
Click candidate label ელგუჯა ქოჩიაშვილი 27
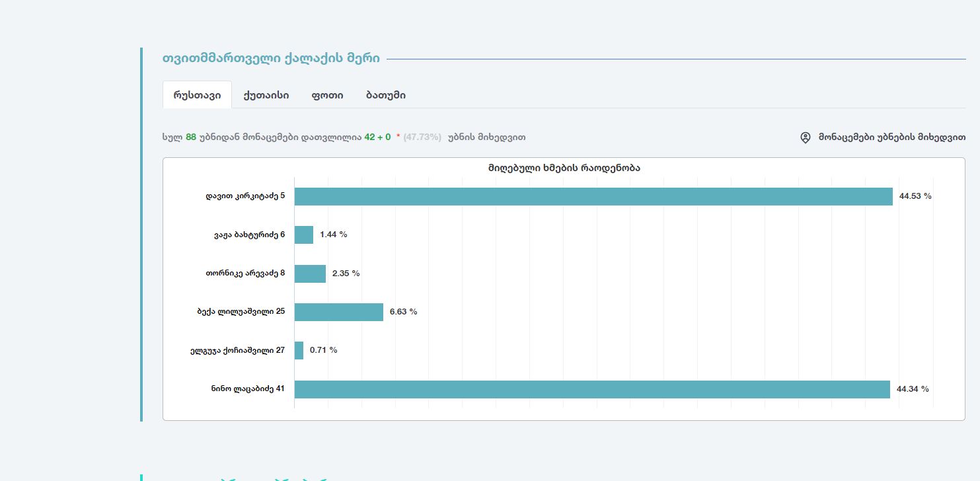click(237, 350)
